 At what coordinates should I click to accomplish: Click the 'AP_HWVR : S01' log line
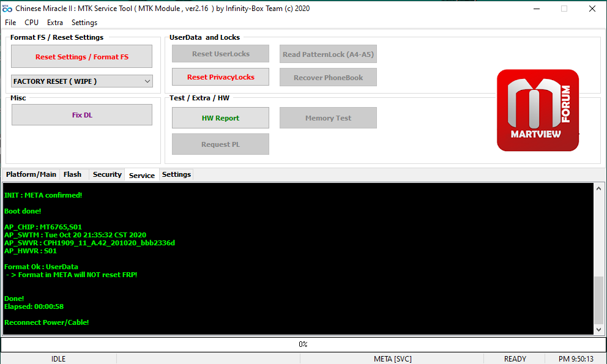[30, 251]
